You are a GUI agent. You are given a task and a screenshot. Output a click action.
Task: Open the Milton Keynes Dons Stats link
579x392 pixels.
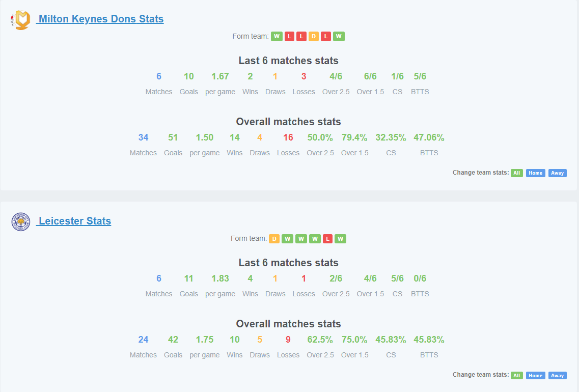(x=100, y=19)
